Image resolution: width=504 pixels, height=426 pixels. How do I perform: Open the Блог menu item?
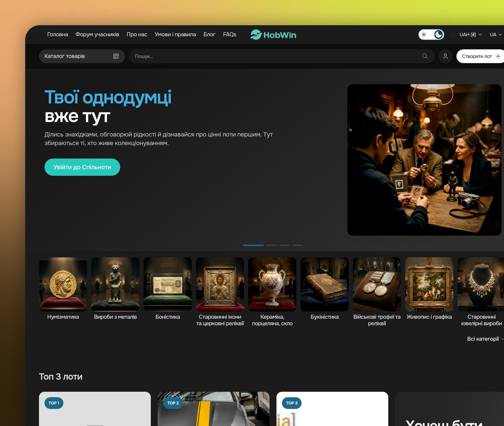(209, 34)
